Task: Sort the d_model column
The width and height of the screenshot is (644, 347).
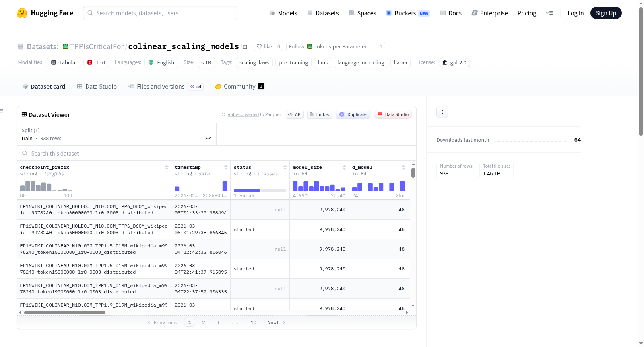Action: click(x=403, y=167)
